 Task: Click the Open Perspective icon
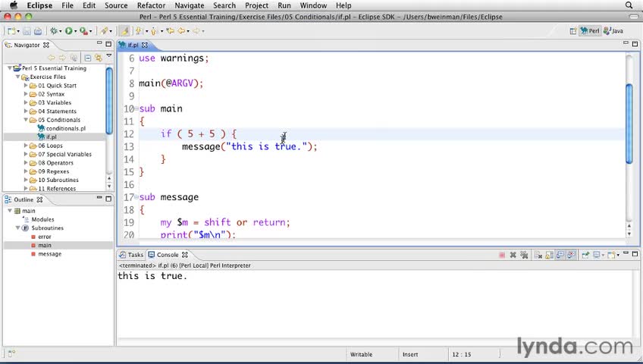[x=573, y=31]
